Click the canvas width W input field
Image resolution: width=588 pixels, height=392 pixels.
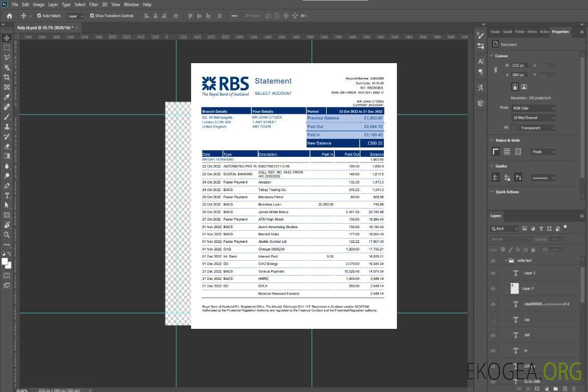[519, 65]
